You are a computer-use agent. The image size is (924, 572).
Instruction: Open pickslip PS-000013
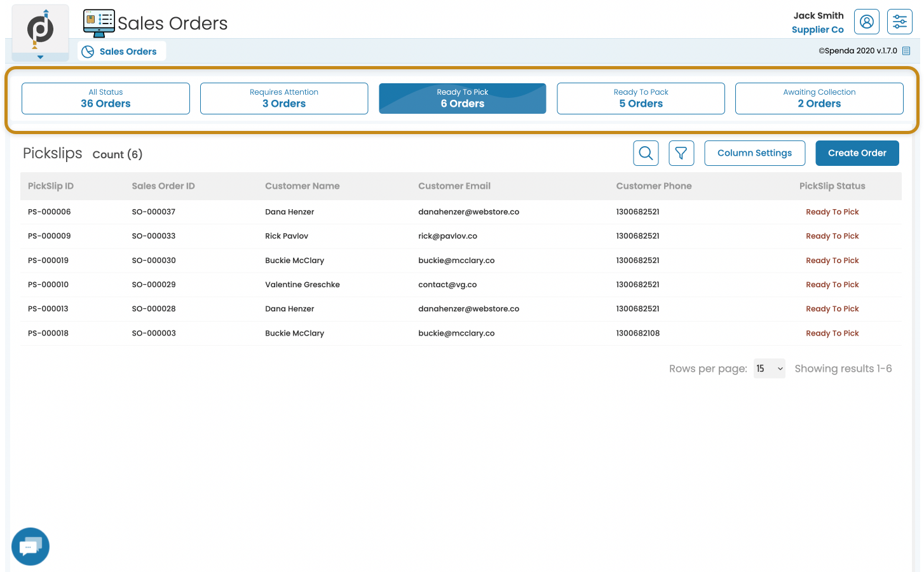[48, 309]
